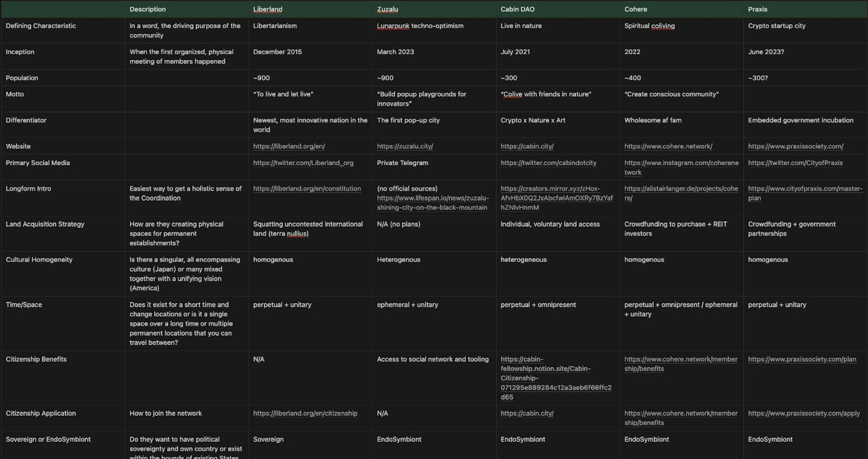Click the praxissociety.com/apply link
868x459 pixels.
(x=804, y=413)
